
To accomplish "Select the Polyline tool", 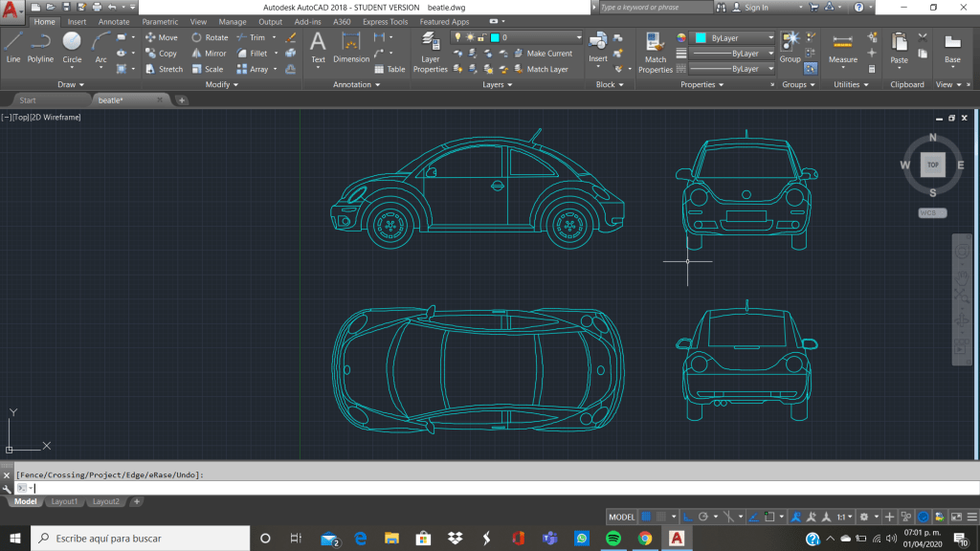I will (40, 46).
